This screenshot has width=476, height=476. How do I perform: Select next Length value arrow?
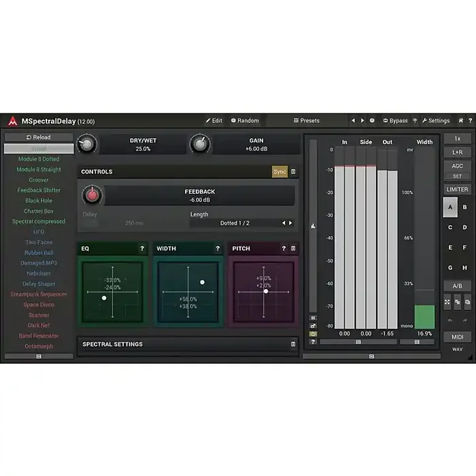290,223
